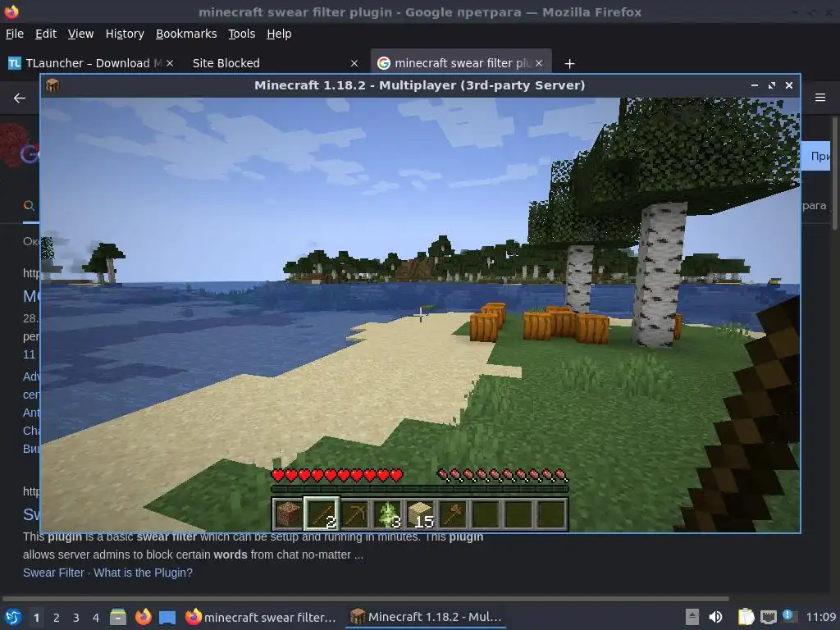The width and height of the screenshot is (840, 630).
Task: Open the Bookmarks menu
Action: 186,34
